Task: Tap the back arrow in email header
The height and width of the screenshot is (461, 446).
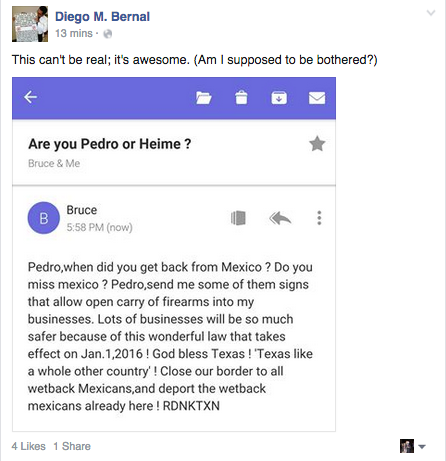Action: click(x=30, y=97)
